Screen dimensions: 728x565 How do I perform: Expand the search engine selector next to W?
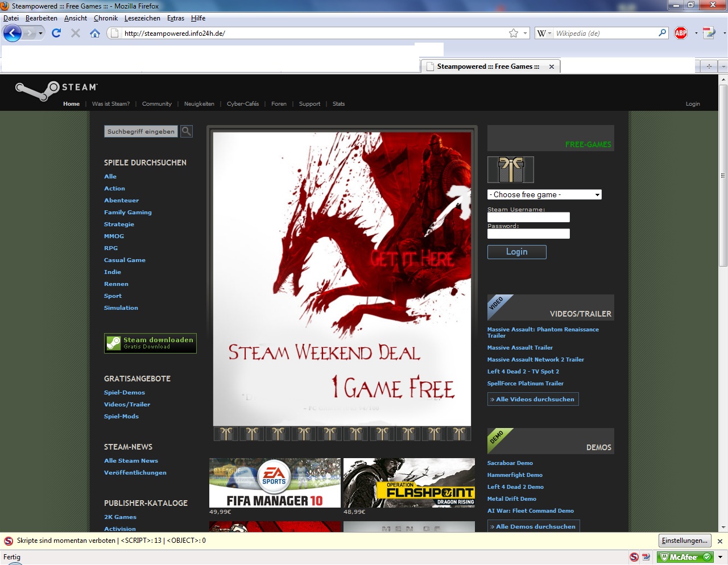[x=544, y=33]
